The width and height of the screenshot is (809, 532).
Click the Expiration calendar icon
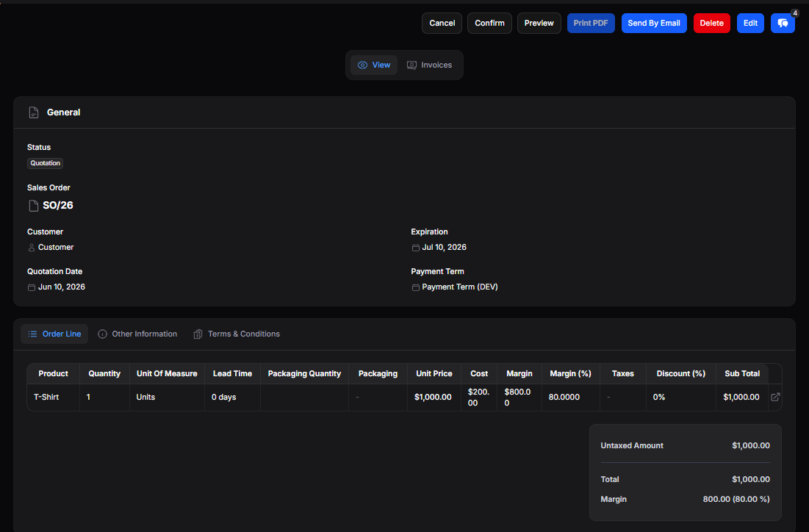(415, 248)
